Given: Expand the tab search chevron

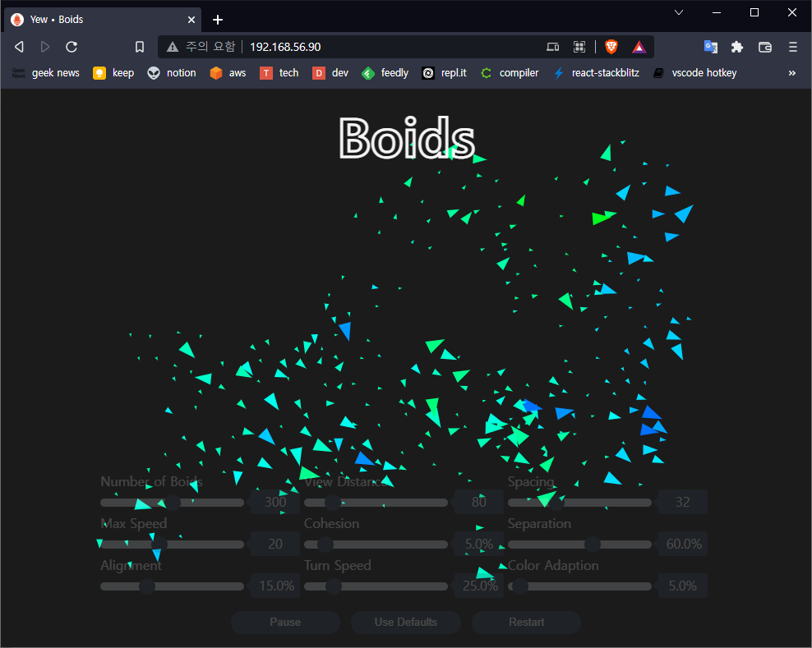Looking at the screenshot, I should (x=679, y=12).
